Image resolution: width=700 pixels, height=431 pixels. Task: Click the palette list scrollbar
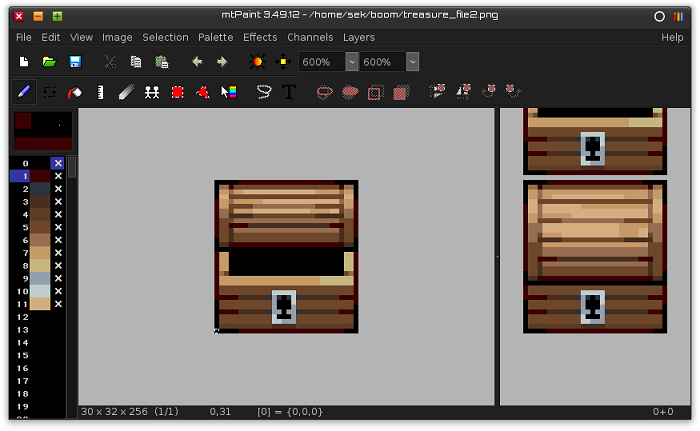pos(72,167)
